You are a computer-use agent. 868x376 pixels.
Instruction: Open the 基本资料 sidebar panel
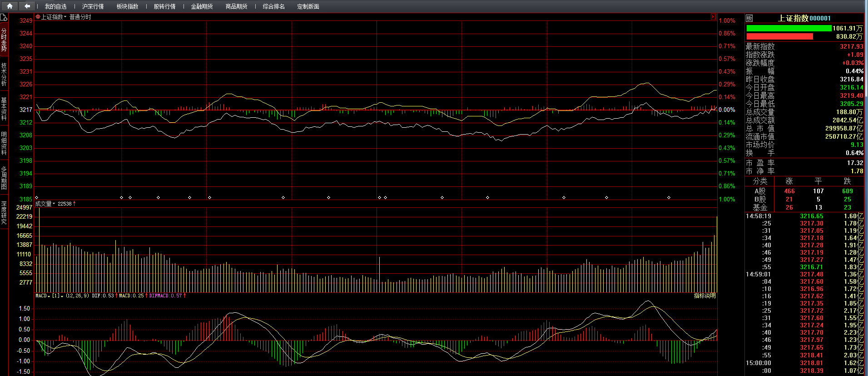coord(4,109)
